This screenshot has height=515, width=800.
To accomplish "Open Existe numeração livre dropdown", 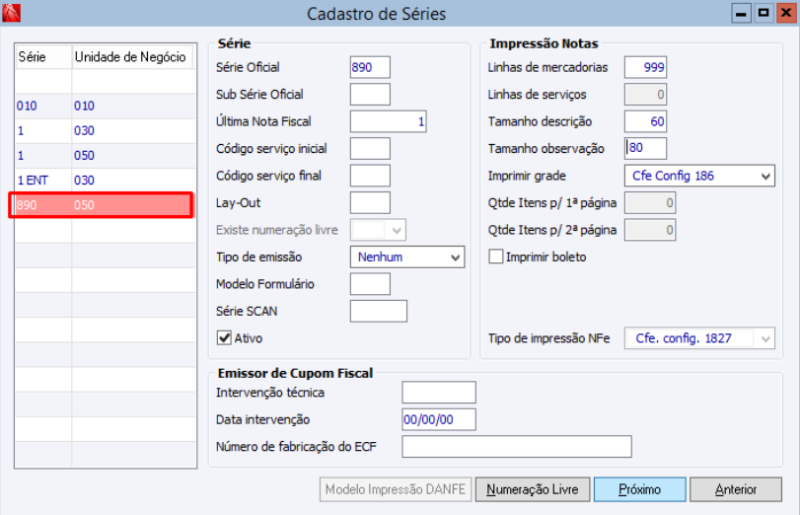I will pos(378,230).
